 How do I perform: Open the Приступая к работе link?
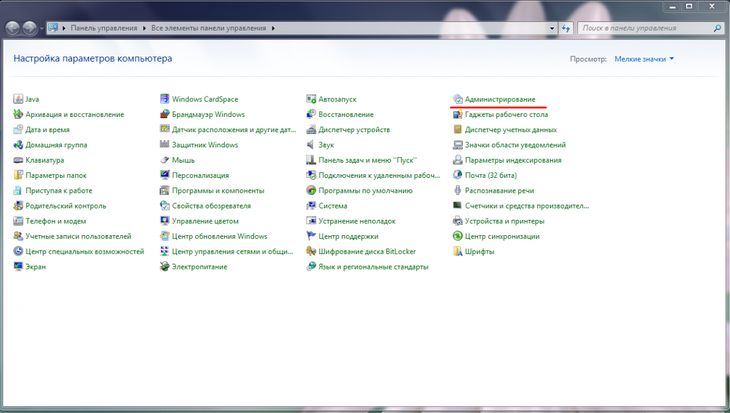59,190
